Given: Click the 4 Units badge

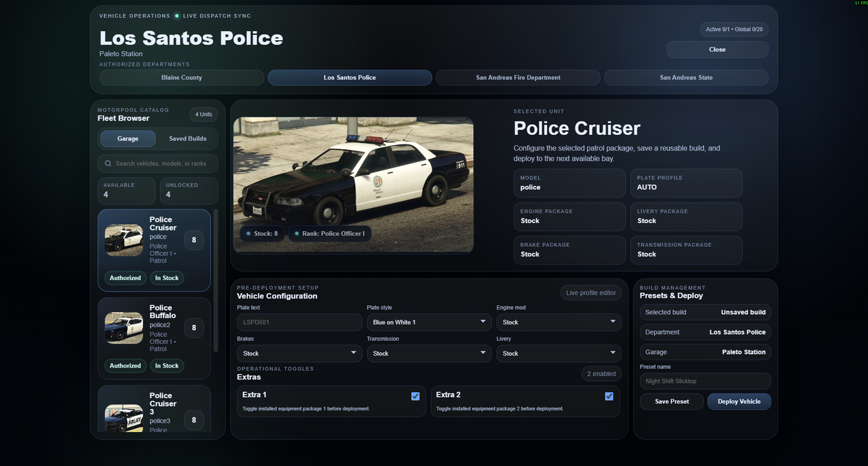Looking at the screenshot, I should 204,115.
